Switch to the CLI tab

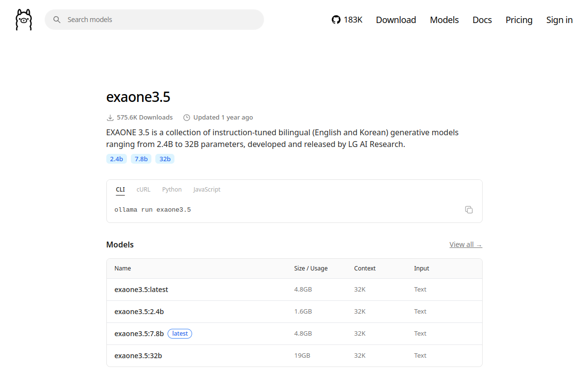tap(120, 190)
